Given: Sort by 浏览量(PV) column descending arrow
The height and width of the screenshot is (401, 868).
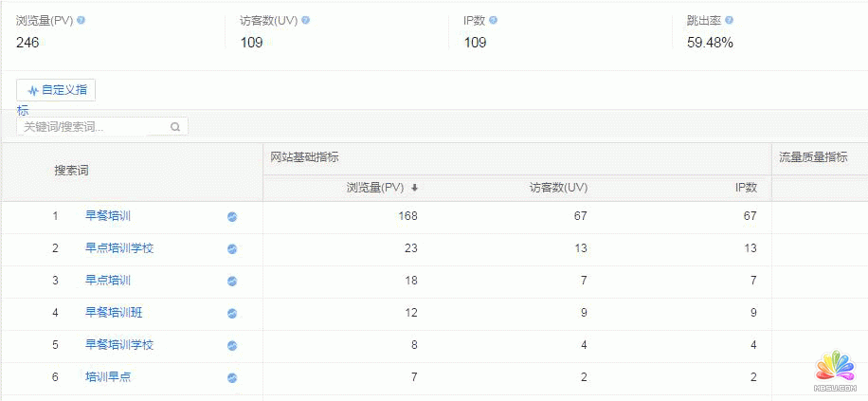Looking at the screenshot, I should 414,188.
